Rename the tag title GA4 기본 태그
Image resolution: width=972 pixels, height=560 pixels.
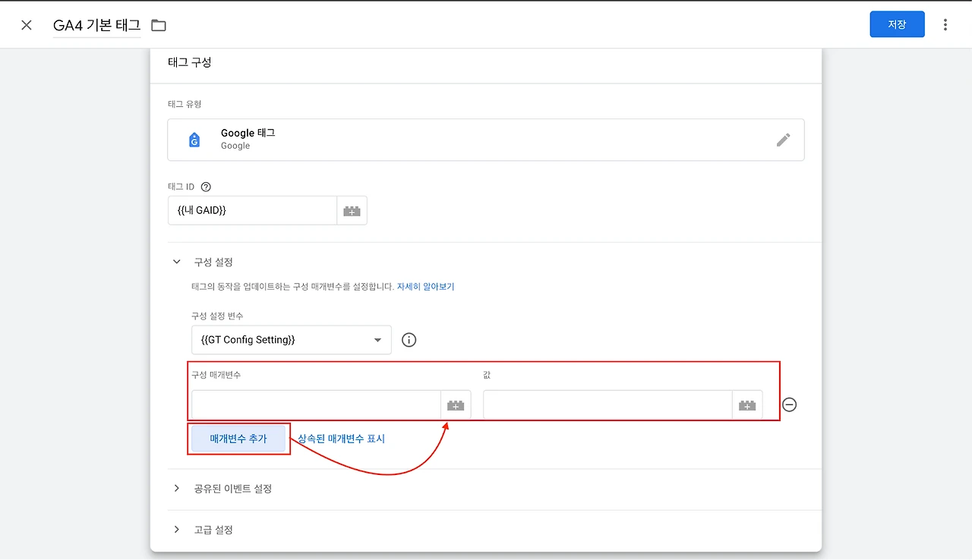[x=96, y=25]
